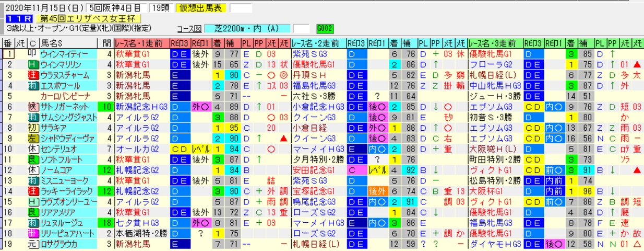Click the 雨 badge beside ミスニューヨーク

click(32, 180)
